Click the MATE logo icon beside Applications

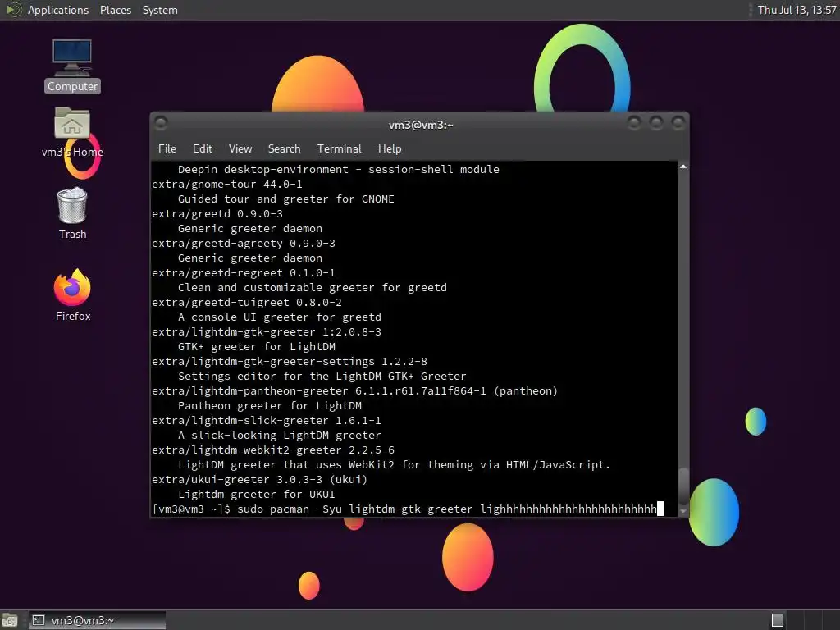coord(13,10)
